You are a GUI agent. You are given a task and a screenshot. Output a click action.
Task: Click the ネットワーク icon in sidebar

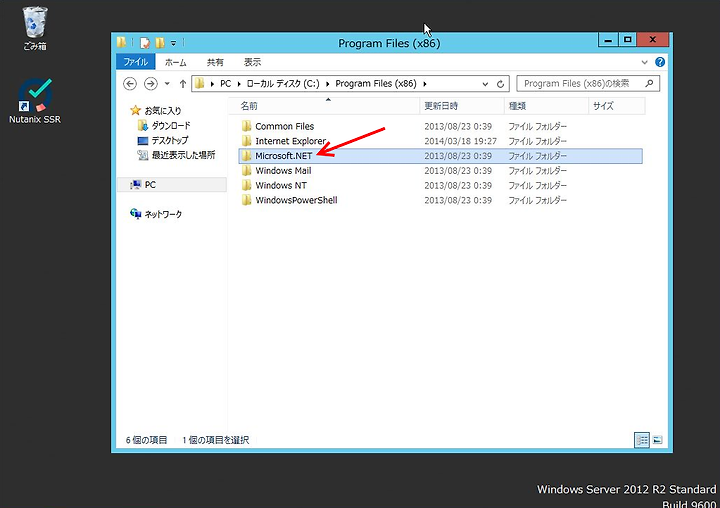(x=135, y=214)
